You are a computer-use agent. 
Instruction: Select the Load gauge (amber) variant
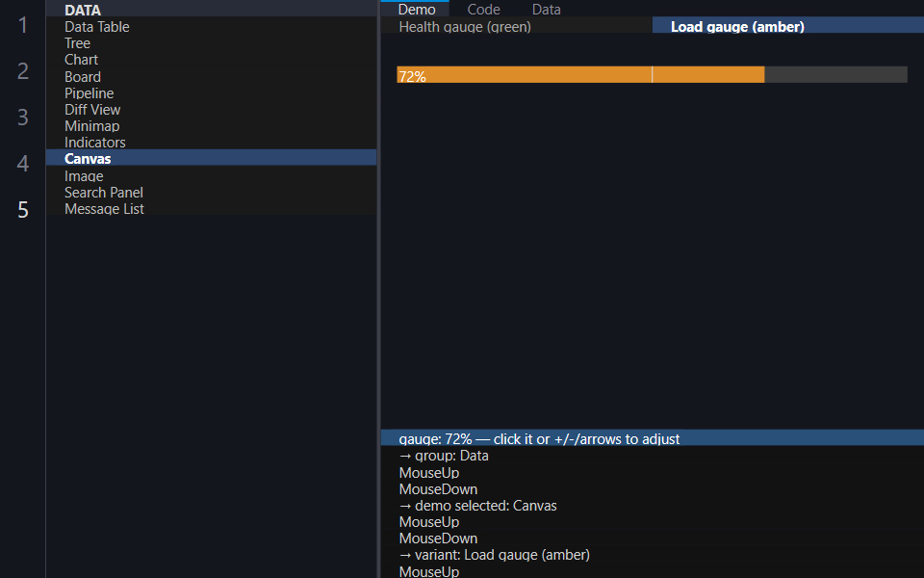788,27
